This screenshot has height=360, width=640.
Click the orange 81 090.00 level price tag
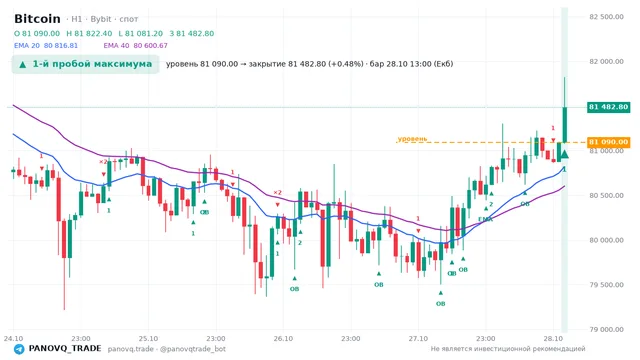[x=608, y=142]
